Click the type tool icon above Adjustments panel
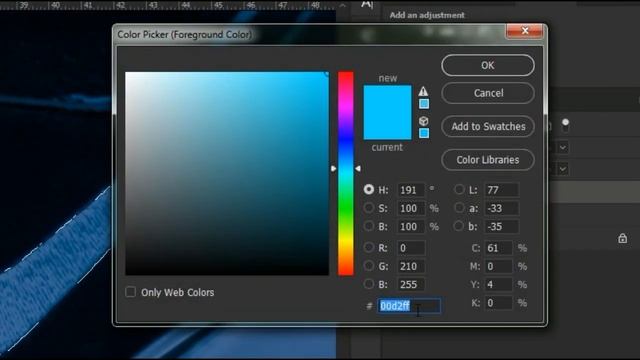The image size is (640, 360). [x=367, y=5]
